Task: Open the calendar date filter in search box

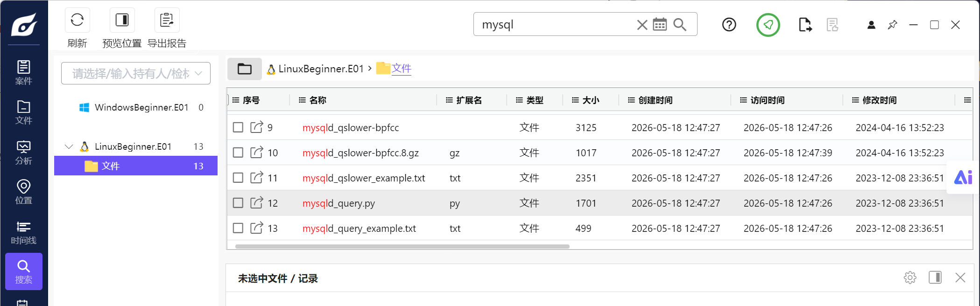Action: [660, 24]
